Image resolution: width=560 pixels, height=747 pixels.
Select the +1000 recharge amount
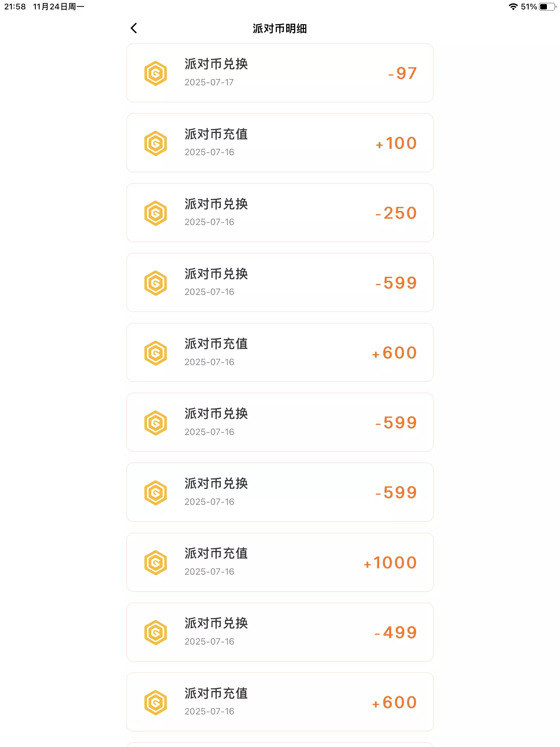390,563
